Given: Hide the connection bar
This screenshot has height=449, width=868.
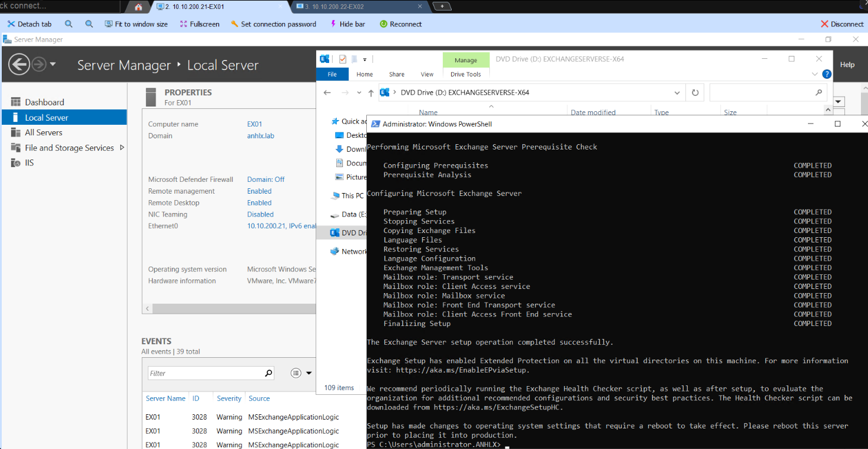Looking at the screenshot, I should [347, 24].
